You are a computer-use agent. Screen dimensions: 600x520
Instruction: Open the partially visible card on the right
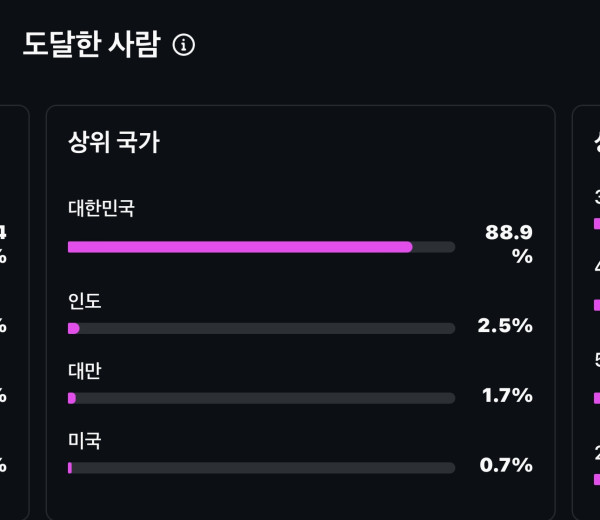tap(588, 310)
